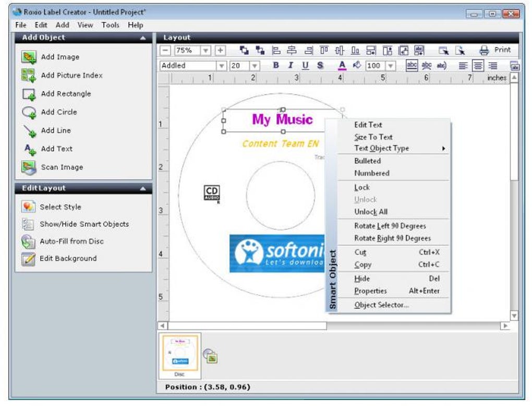532x406 pixels.
Task: Click the zoom in plus button
Action: click(220, 50)
